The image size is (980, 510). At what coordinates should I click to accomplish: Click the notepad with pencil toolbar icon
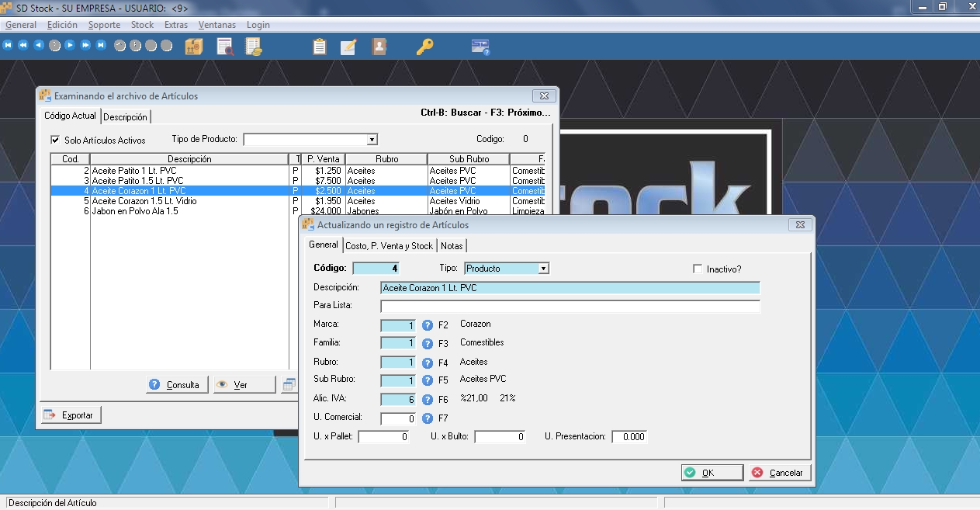click(348, 47)
